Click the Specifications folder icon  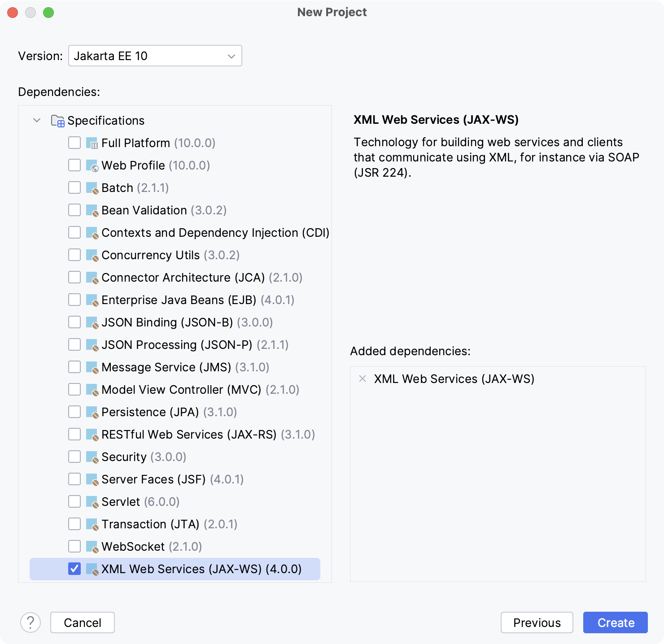[x=57, y=120]
